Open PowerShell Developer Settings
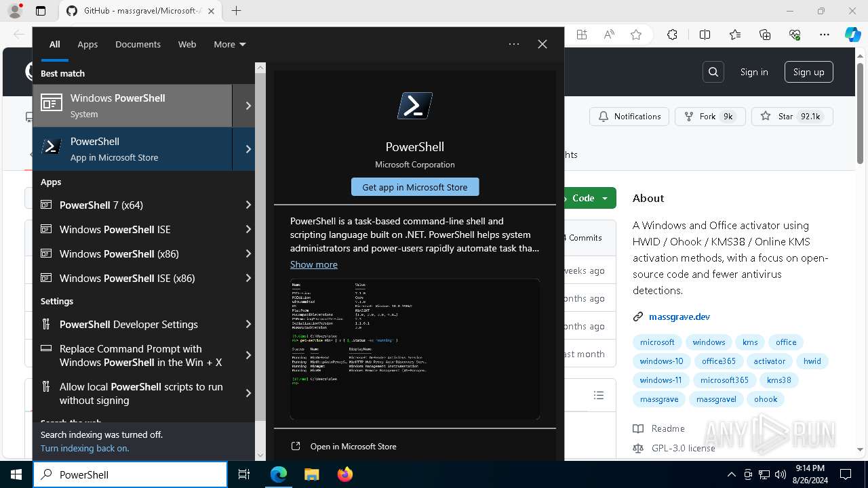 [137, 324]
